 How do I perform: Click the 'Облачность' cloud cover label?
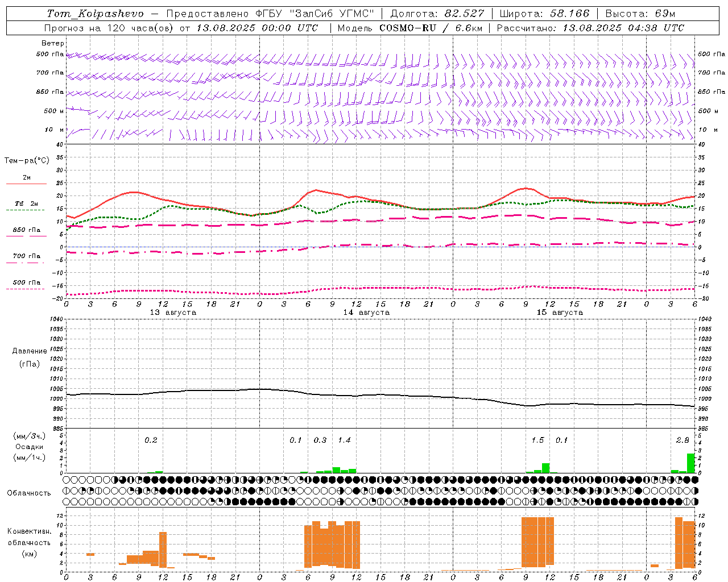tap(29, 493)
